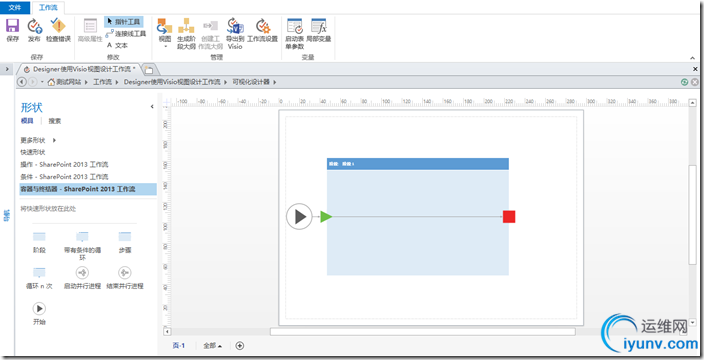Open Workflow Settings (工作流设置)

(263, 30)
